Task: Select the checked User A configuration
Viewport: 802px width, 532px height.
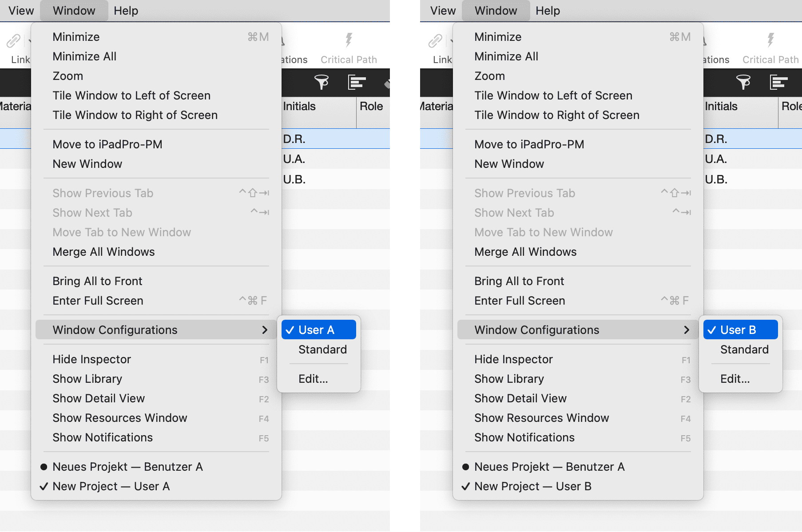Action: 318,330
